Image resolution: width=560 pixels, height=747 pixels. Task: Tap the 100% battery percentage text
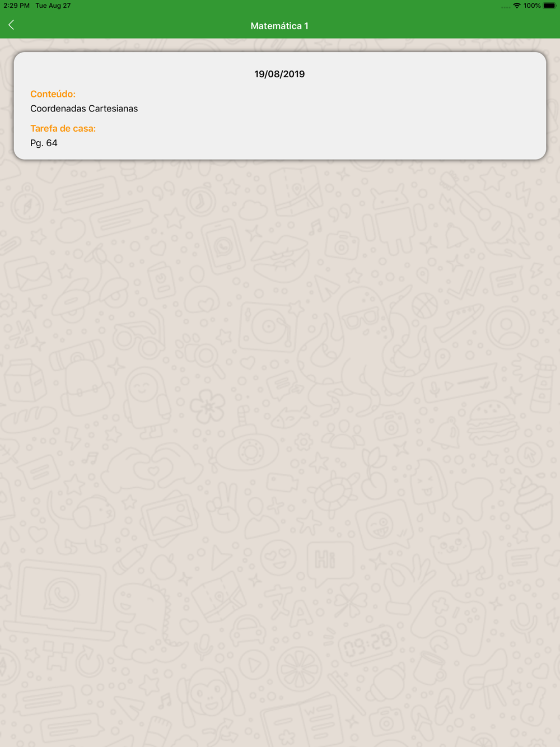(x=532, y=6)
